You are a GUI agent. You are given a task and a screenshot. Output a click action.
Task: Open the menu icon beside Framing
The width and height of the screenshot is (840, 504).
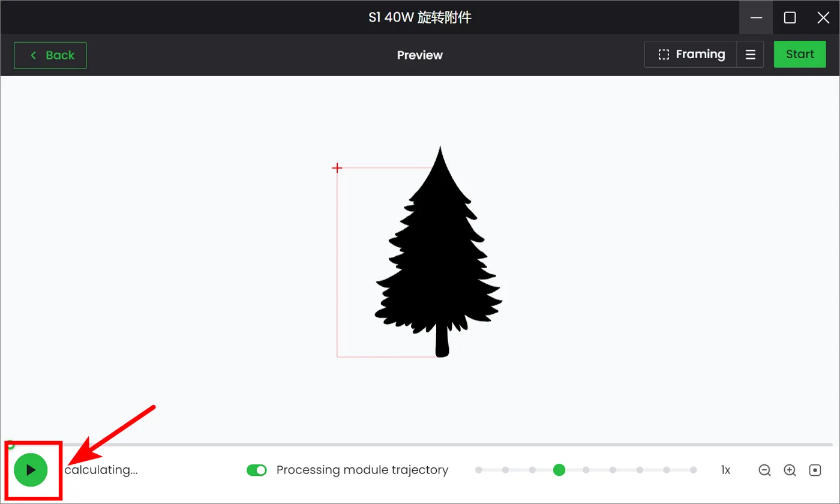751,55
